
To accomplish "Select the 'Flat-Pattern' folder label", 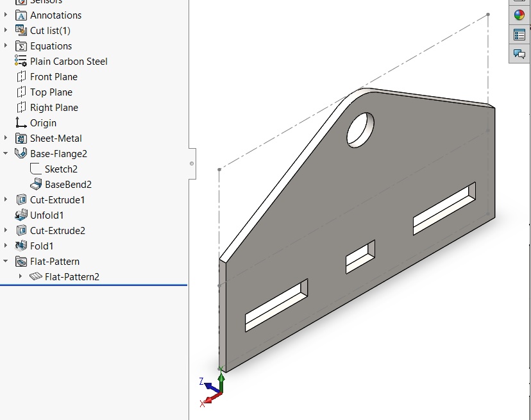I will [x=55, y=262].
